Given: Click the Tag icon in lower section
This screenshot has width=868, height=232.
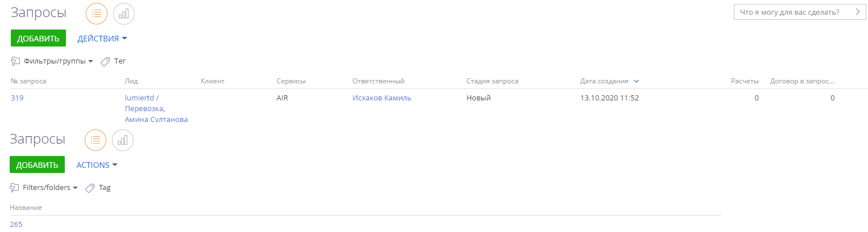Looking at the screenshot, I should point(90,187).
